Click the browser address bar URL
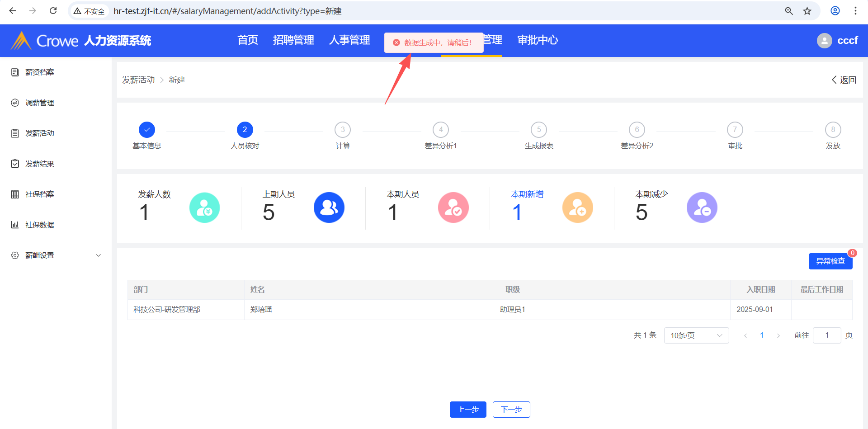Viewport: 868px width, 429px height. [x=227, y=11]
